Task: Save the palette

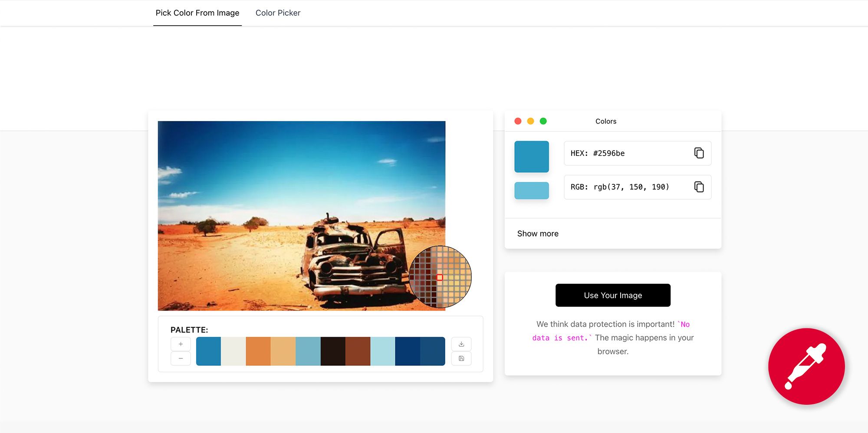Action: [x=461, y=358]
